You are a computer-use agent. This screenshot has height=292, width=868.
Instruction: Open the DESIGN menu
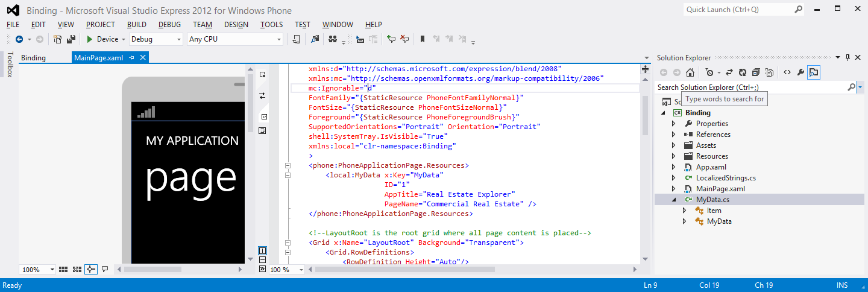[x=236, y=25]
